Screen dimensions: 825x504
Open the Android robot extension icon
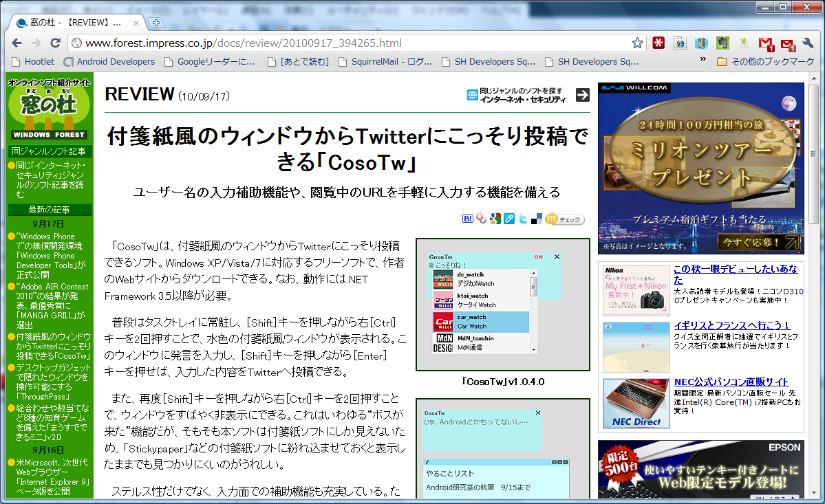(743, 43)
